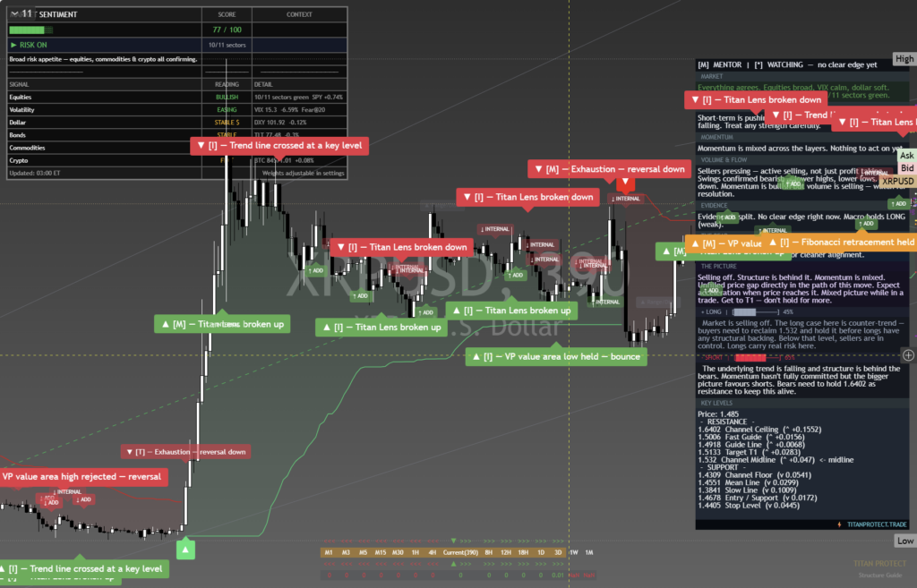
Task: Click 'Weights adjustable in settings' note
Action: tap(303, 173)
